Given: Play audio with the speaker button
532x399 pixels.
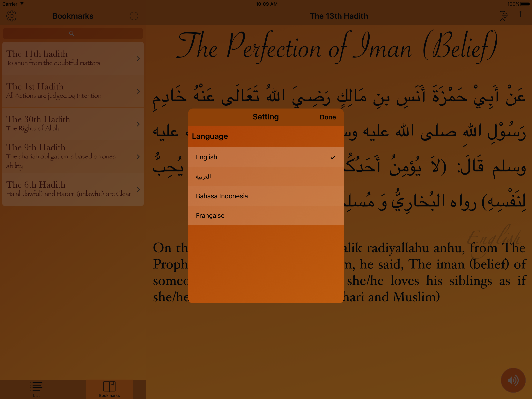Looking at the screenshot, I should tap(513, 380).
